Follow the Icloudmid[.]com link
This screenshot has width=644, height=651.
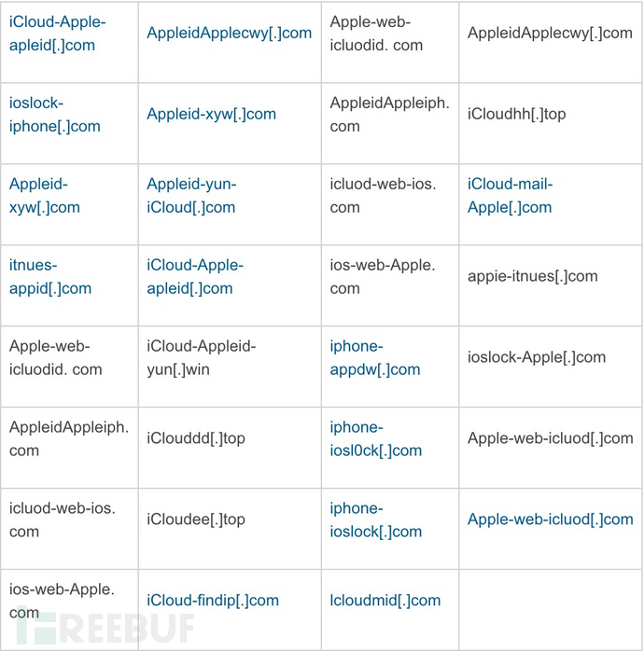385,600
